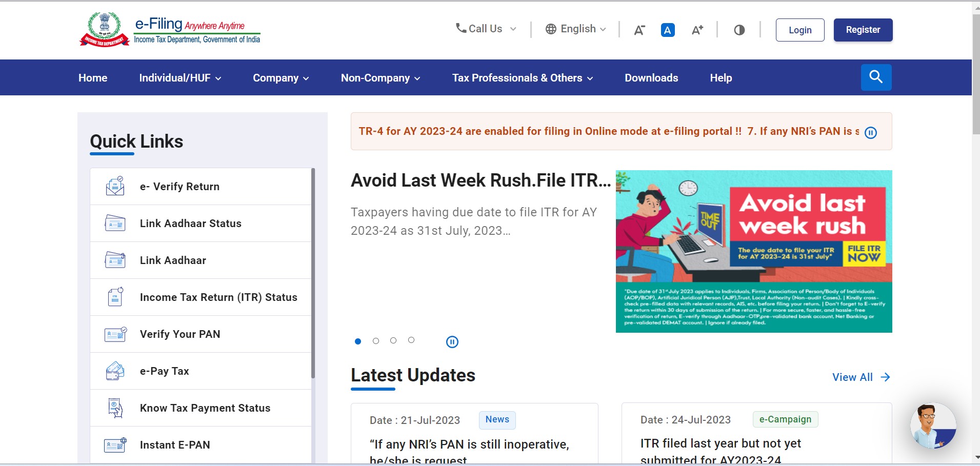Open the View All updates link
Screen dimensions: 980x466
pyautogui.click(x=861, y=377)
